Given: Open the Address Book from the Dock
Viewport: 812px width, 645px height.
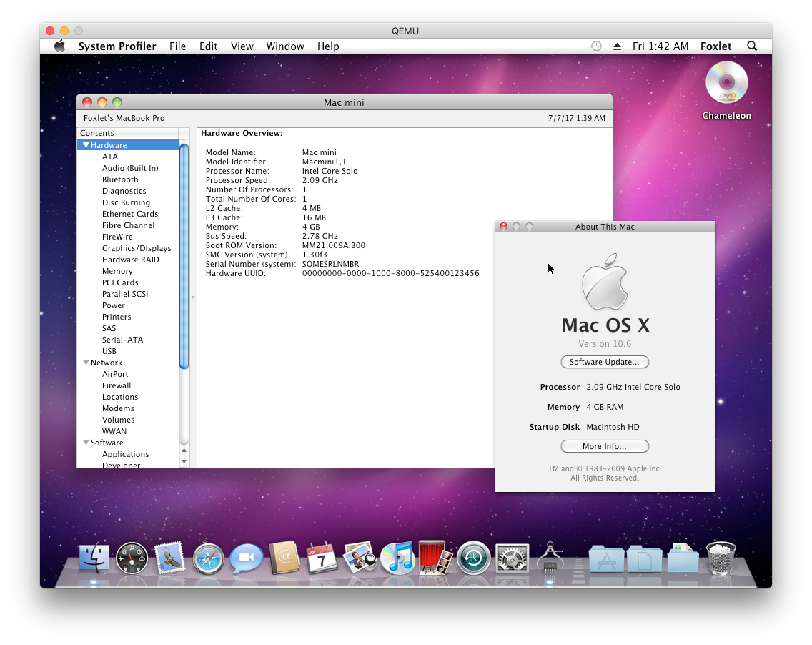Looking at the screenshot, I should pos(283,558).
